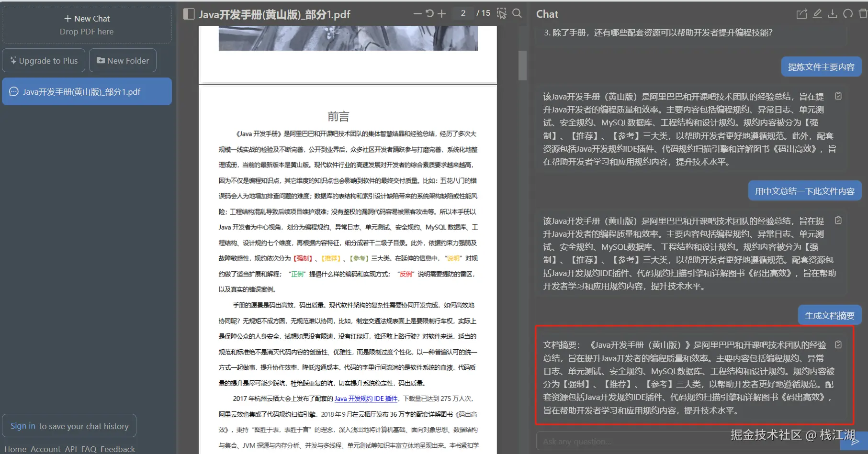
Task: Rotate the PDF page
Action: [x=429, y=13]
